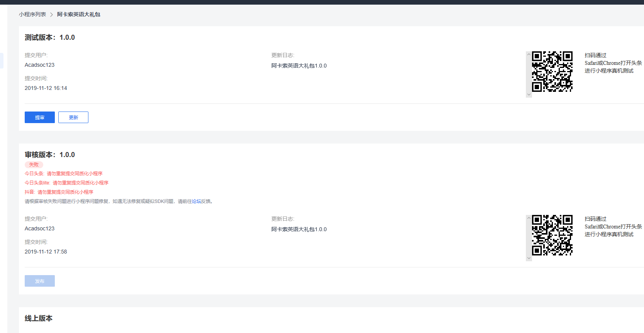The image size is (644, 333).
Task: Click the review version QR code image
Action: pyautogui.click(x=552, y=235)
